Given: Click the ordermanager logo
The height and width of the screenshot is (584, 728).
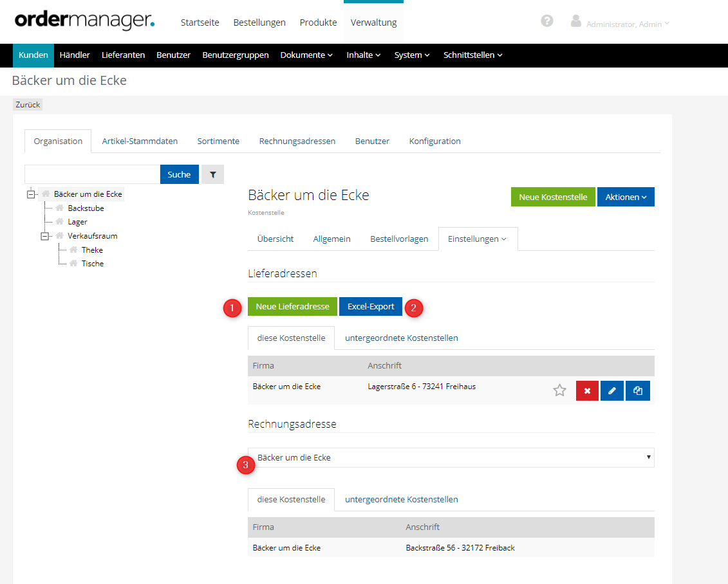Looking at the screenshot, I should coord(84,21).
